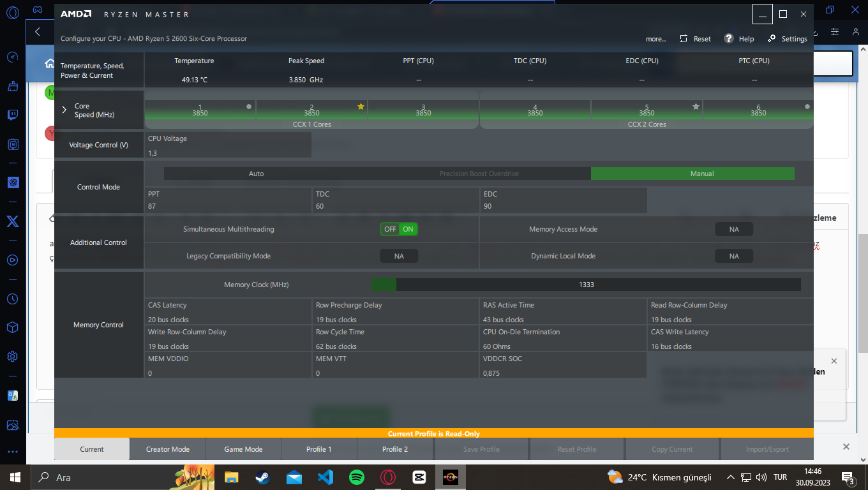The width and height of the screenshot is (868, 490).
Task: Click the gray star on core 5
Action: (696, 107)
